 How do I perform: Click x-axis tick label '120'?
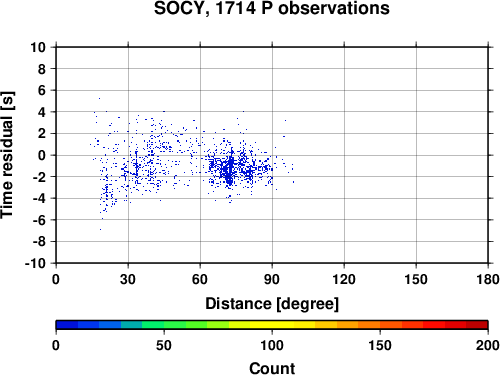[344, 279]
